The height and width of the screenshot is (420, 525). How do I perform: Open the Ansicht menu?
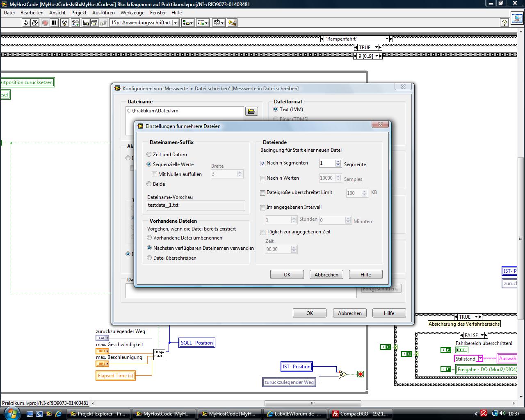point(57,13)
